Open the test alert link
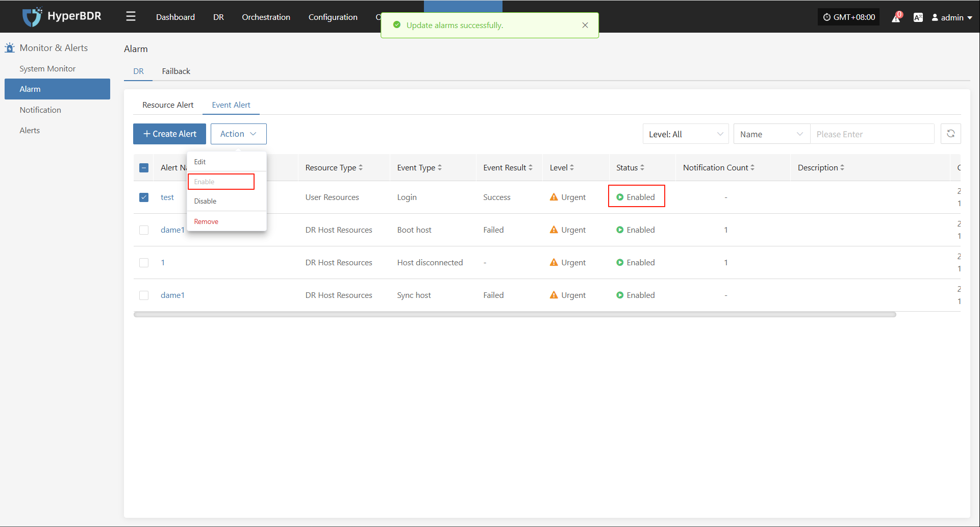 (167, 197)
